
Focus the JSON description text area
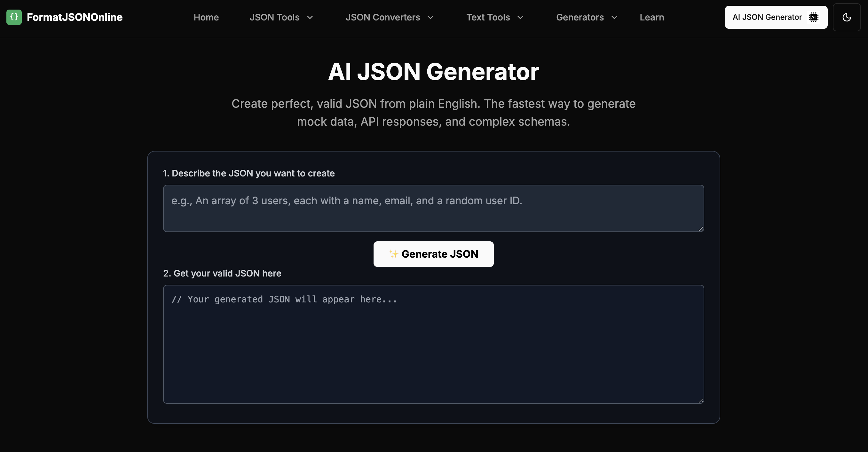(x=433, y=208)
